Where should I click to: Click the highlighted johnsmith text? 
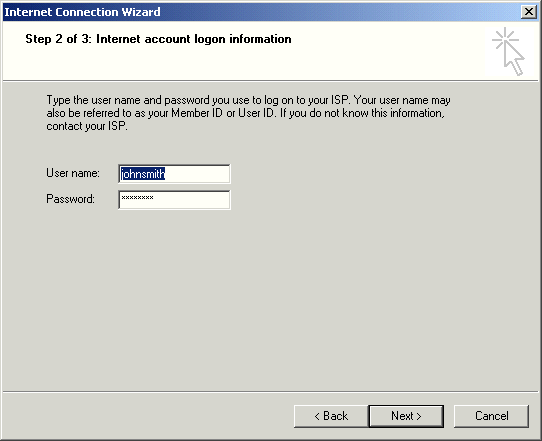[x=143, y=174]
